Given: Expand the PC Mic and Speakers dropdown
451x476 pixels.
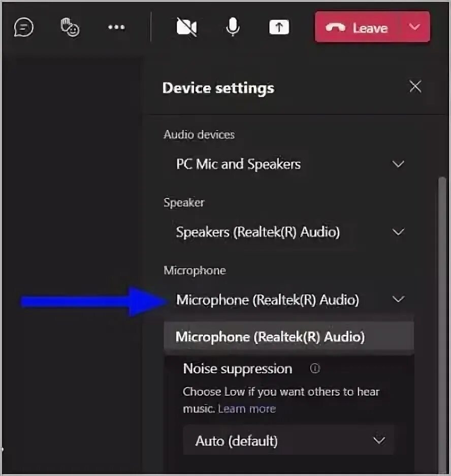Looking at the screenshot, I should click(289, 164).
